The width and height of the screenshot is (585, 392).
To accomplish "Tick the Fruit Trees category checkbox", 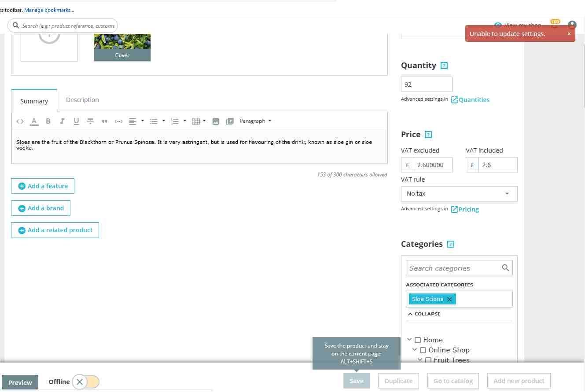I will tap(428, 360).
